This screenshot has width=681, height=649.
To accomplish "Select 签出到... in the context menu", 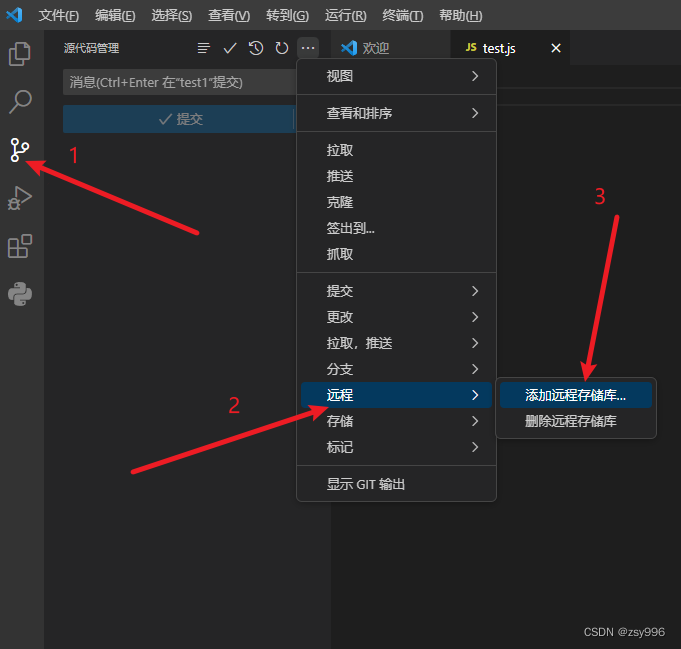I will point(396,228).
